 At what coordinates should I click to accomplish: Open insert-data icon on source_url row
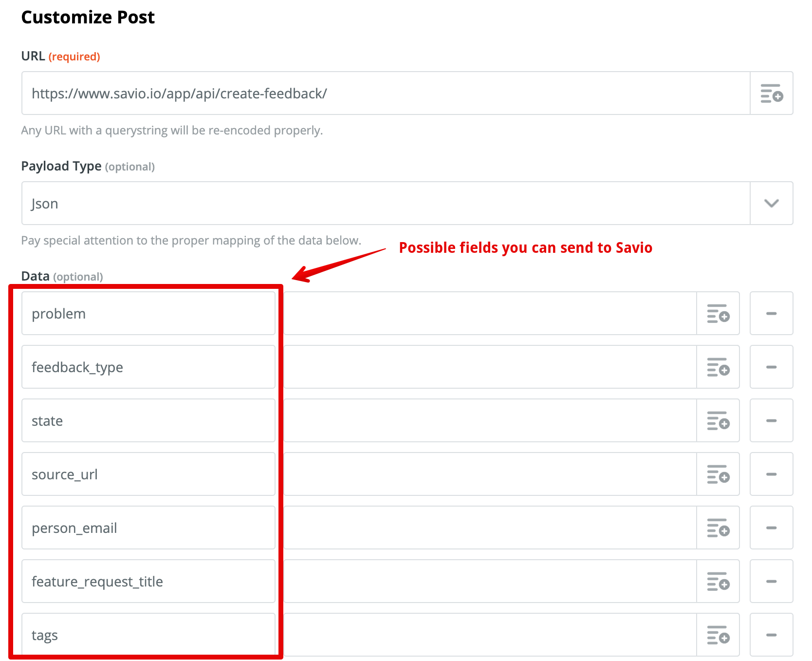pos(718,474)
